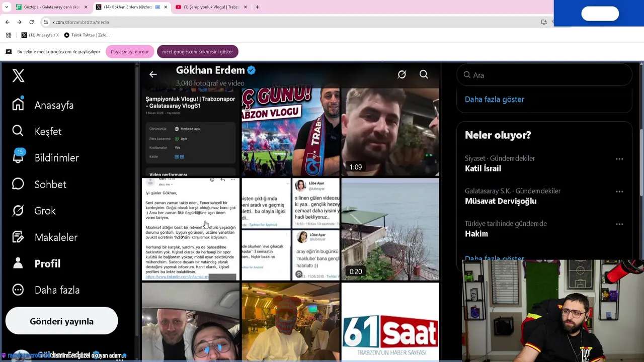Screen dimensions: 644x362
Task: Go back with profile header arrow
Action: (153, 74)
